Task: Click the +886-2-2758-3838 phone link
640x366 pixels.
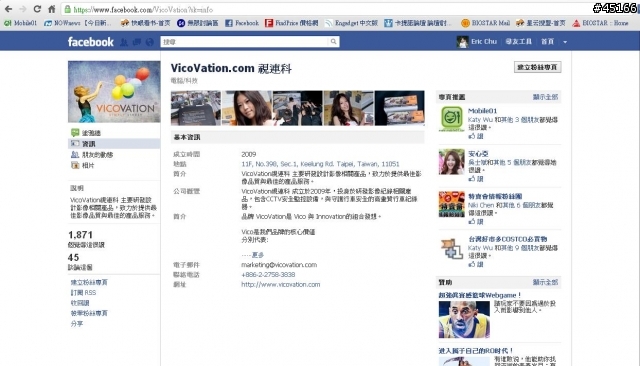Action: [268, 275]
